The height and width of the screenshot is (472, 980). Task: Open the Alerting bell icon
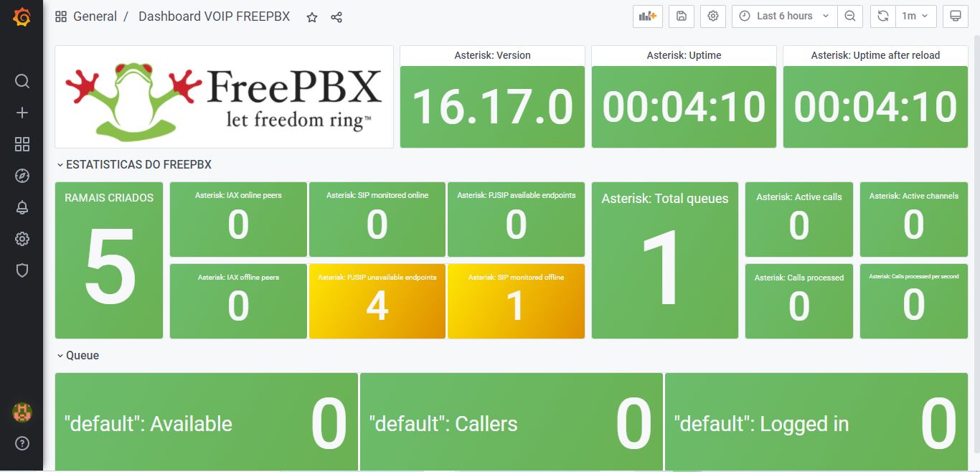[22, 207]
